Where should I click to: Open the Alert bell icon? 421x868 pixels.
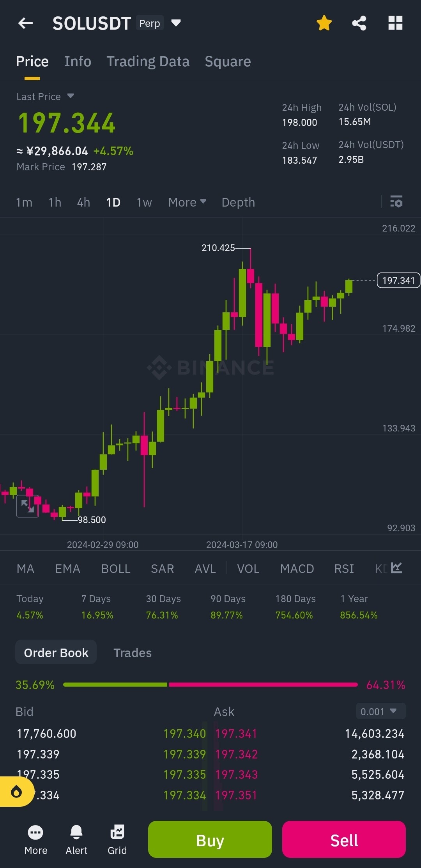coord(76,833)
